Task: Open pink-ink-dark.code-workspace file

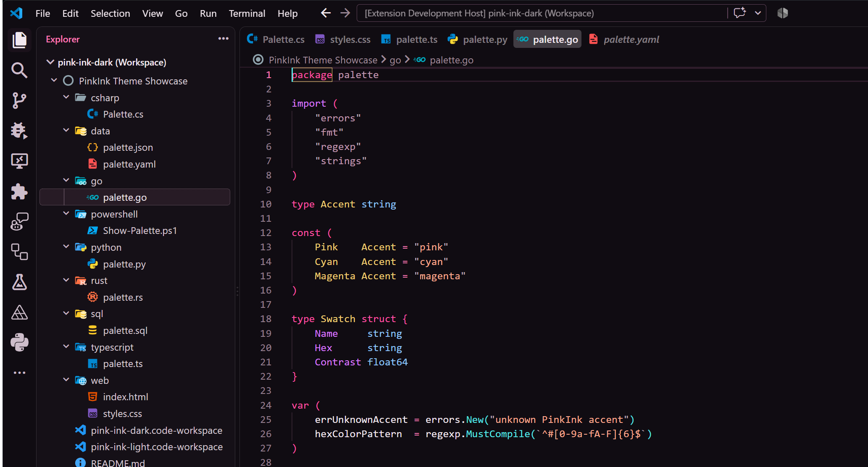Action: click(x=135, y=430)
